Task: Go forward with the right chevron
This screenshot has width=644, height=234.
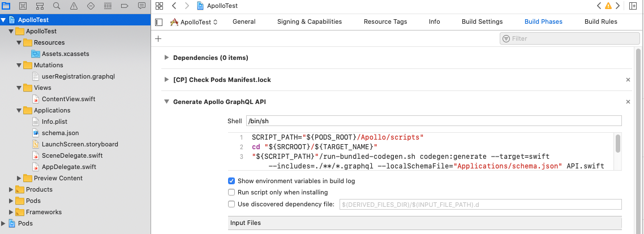Action: click(187, 6)
